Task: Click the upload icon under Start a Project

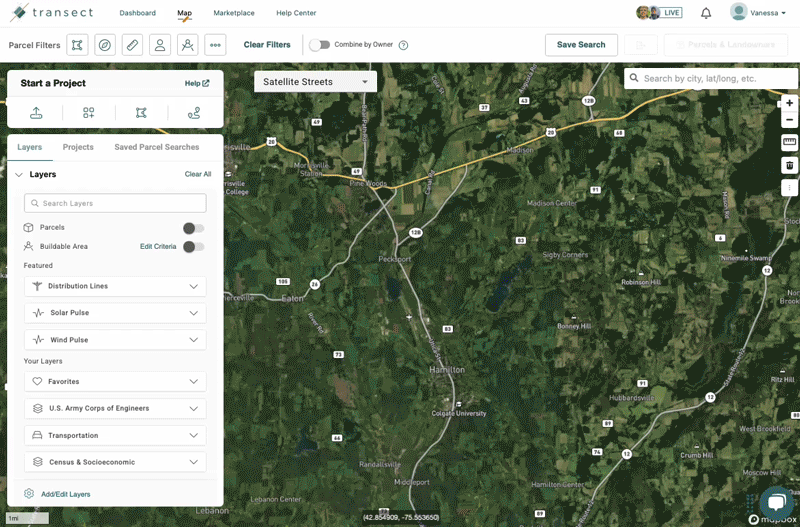Action: (36, 113)
